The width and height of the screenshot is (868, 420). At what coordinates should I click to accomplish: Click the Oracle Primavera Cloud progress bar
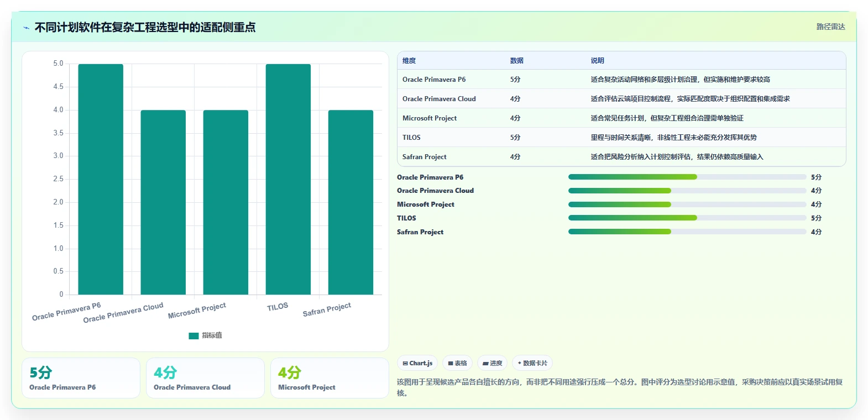point(687,191)
